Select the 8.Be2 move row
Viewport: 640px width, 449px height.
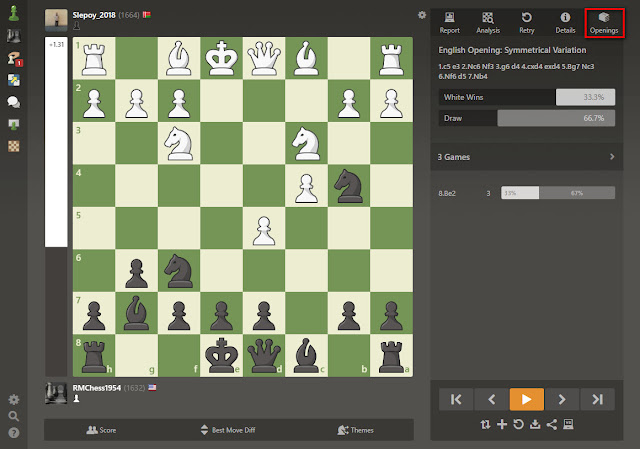(527, 193)
